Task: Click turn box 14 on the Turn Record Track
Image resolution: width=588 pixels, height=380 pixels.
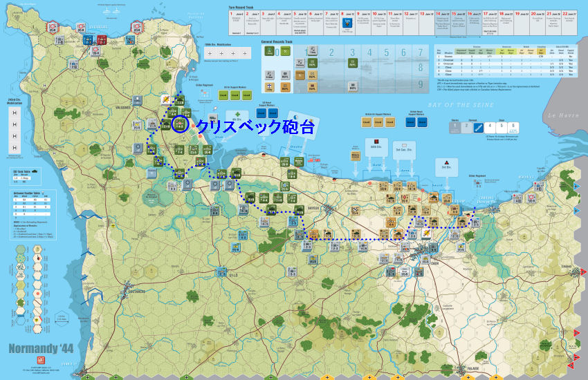Action: pos(443,23)
